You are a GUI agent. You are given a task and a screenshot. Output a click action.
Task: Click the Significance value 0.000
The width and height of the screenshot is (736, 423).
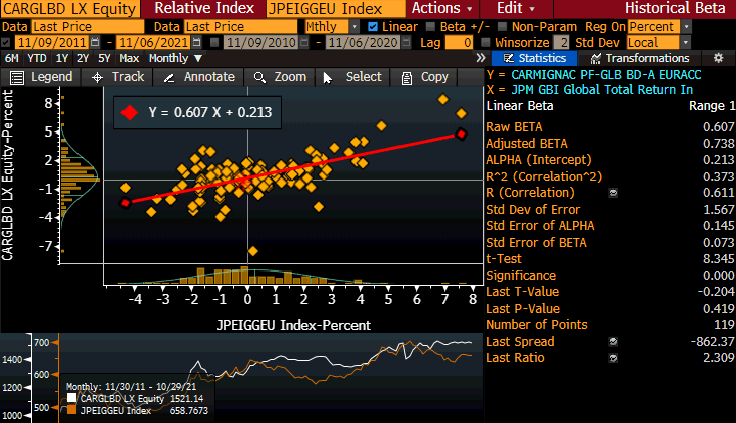(719, 276)
